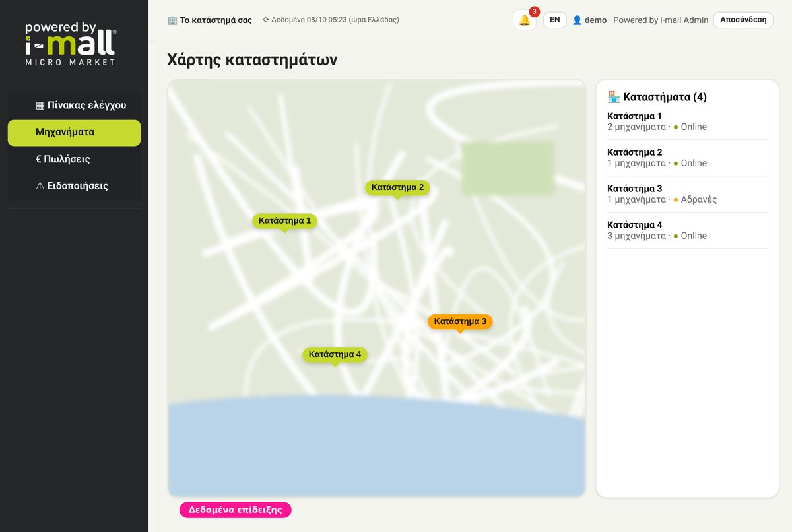This screenshot has height=532, width=792.
Task: Go to Πωλήσεις in the sidebar
Action: coord(74,159)
